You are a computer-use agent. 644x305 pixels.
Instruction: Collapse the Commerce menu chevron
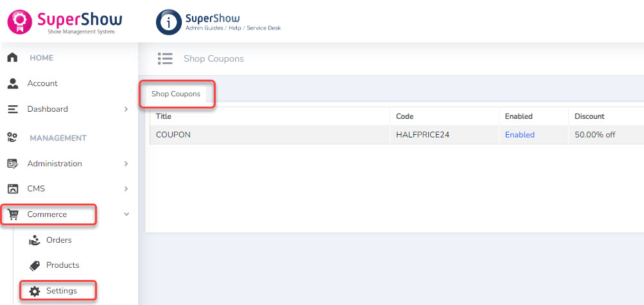coord(126,214)
